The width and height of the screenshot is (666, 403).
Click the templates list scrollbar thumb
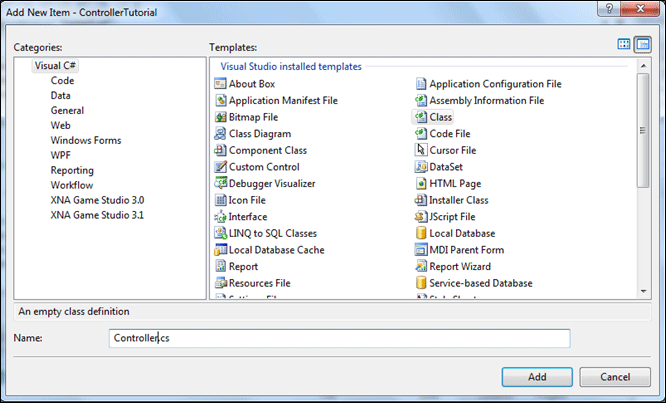pos(643,130)
